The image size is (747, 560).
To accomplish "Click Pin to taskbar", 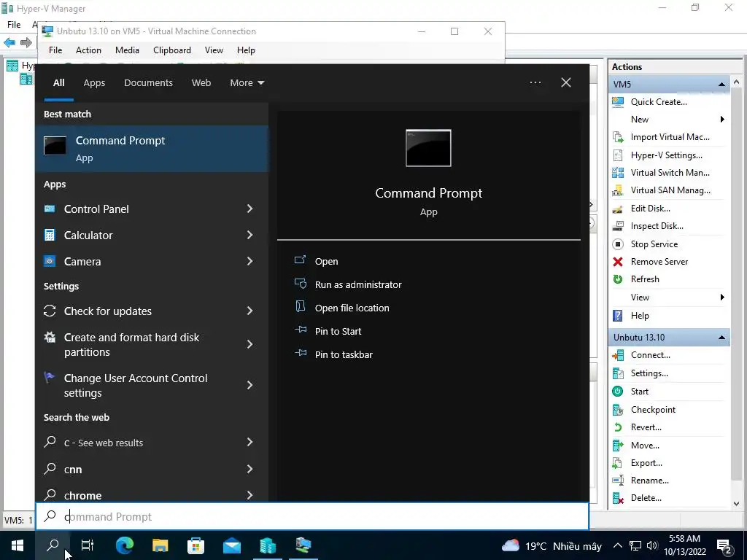I will [344, 355].
